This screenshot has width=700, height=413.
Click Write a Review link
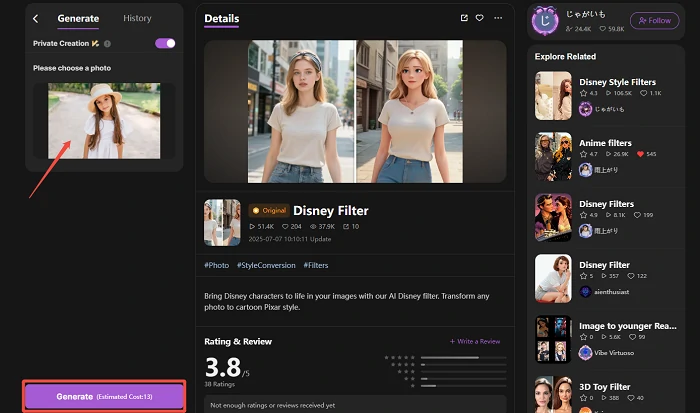pyautogui.click(x=475, y=341)
